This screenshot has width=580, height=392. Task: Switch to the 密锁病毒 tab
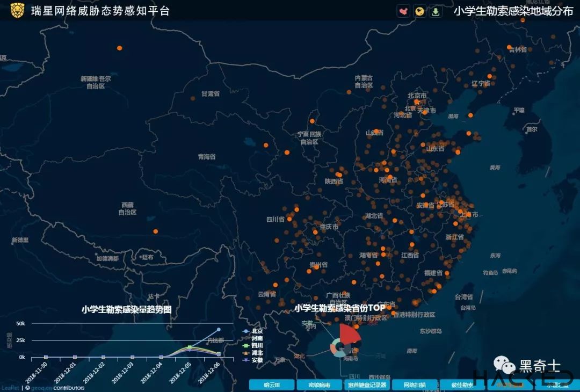(320, 384)
